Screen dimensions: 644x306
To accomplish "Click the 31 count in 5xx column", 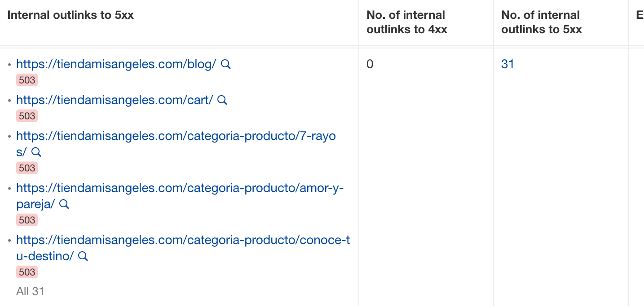I will (507, 64).
